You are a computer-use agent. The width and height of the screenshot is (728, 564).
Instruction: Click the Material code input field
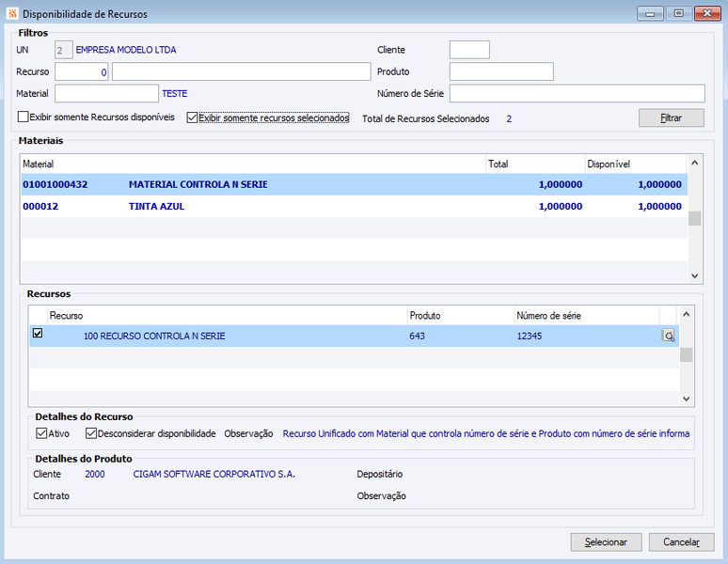coord(107,93)
